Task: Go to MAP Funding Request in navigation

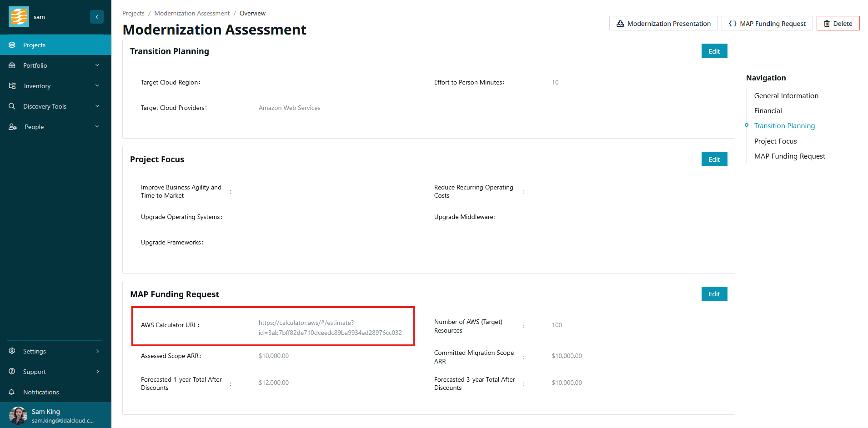Action: (x=789, y=156)
